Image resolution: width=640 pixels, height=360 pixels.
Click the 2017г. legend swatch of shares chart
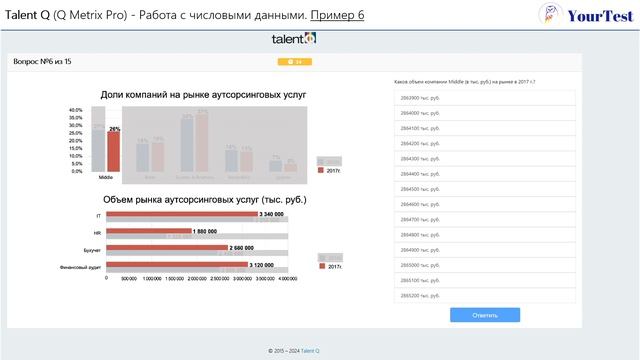click(x=321, y=171)
